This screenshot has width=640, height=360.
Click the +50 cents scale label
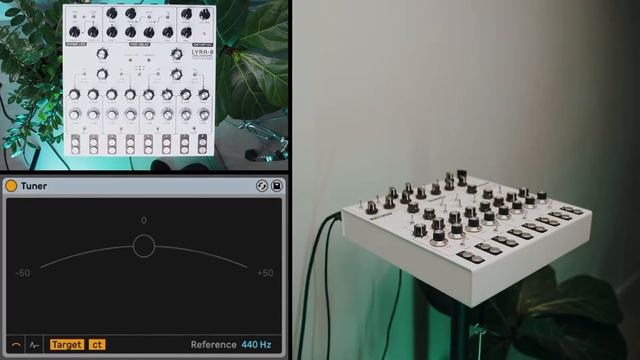click(265, 273)
